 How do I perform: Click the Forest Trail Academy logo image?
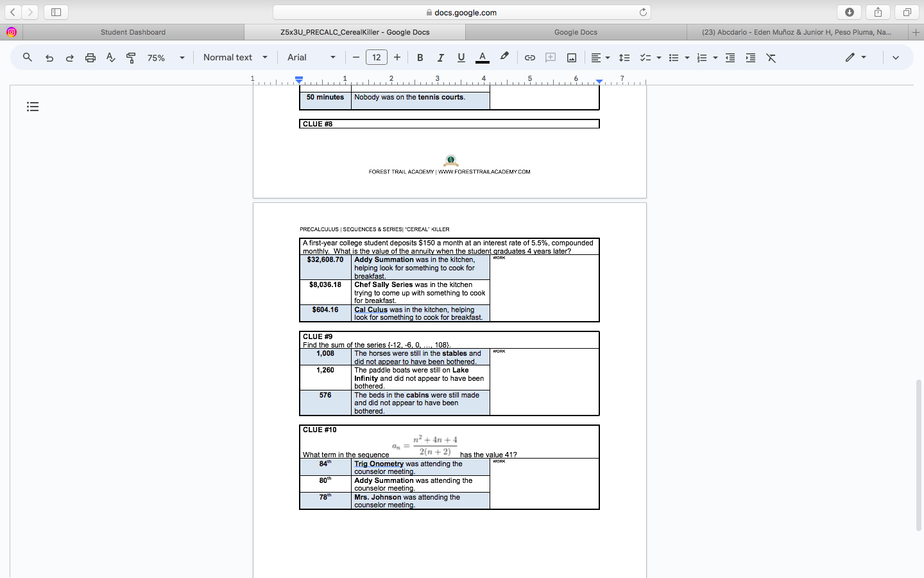[x=451, y=160]
